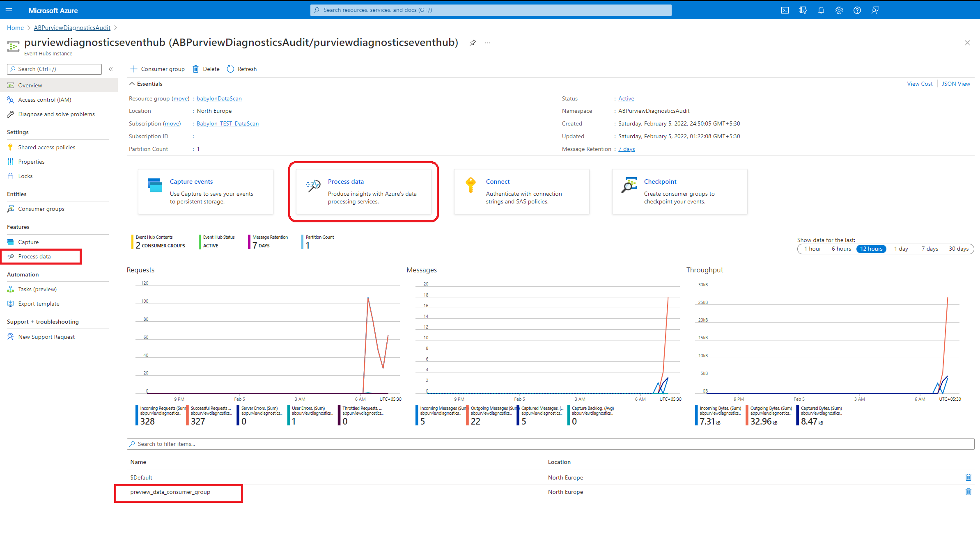Screen dimensions: 980x539
Task: Open the Feedback icon in top bar
Action: (x=875, y=10)
